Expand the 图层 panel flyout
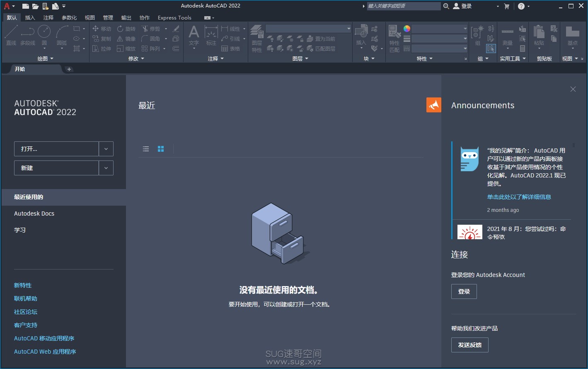 [300, 59]
